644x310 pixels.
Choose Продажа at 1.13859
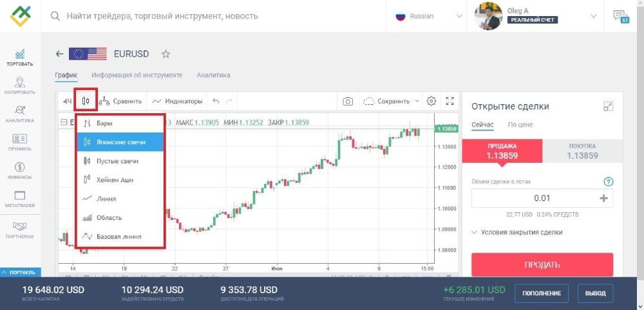[x=502, y=151]
